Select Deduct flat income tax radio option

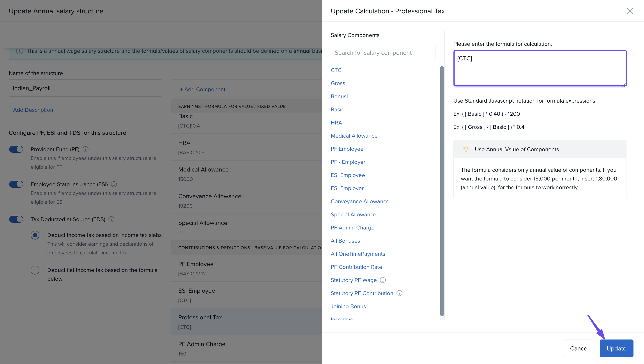(35, 270)
